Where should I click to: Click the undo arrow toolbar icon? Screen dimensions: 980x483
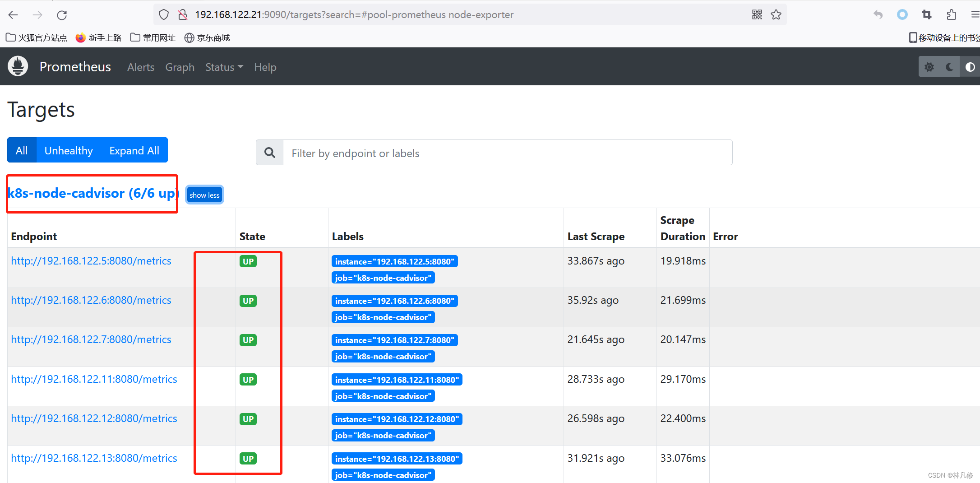click(878, 15)
